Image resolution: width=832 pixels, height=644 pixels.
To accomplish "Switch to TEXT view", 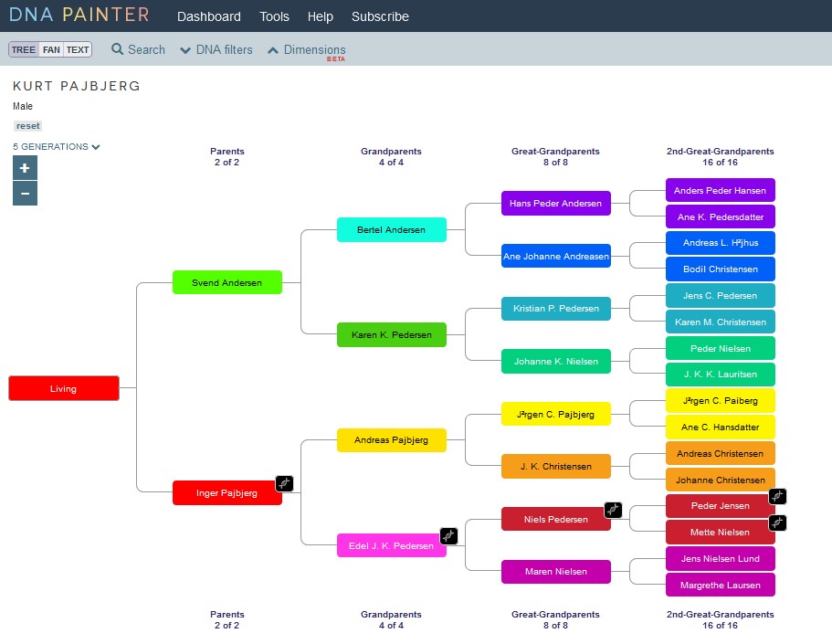I will (78, 50).
